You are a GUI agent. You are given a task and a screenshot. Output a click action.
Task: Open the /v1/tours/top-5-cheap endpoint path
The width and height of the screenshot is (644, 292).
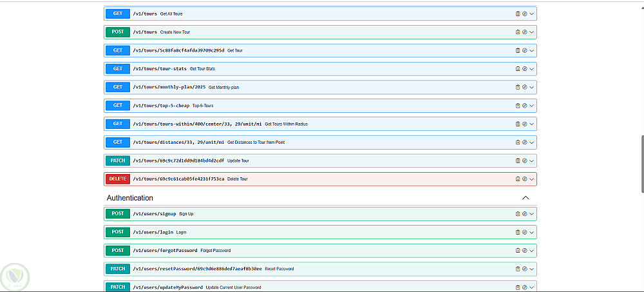[161, 106]
